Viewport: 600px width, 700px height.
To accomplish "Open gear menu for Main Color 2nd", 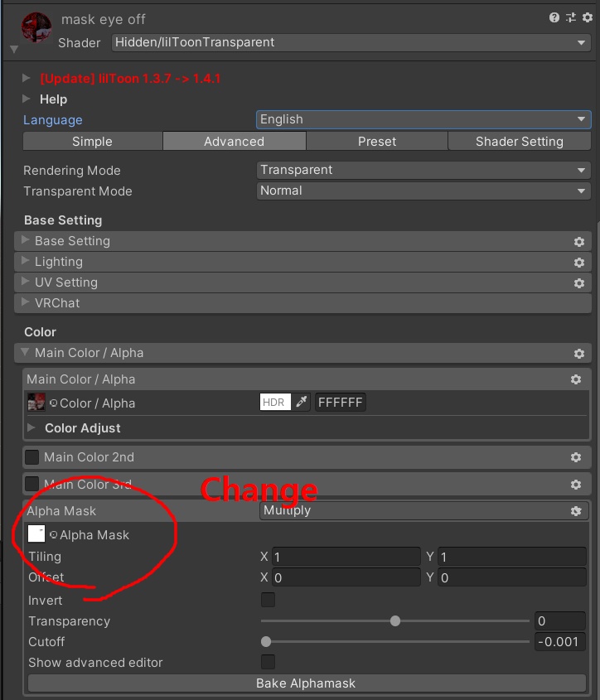I will click(576, 457).
